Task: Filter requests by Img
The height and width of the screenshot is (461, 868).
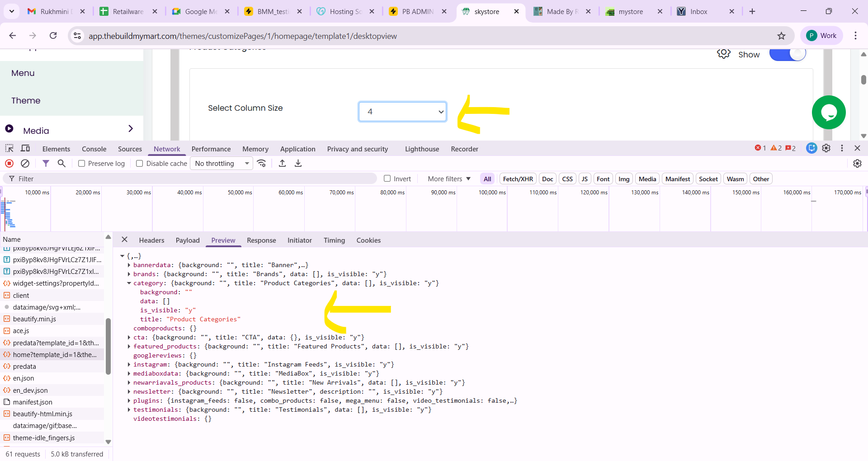Action: (x=624, y=179)
